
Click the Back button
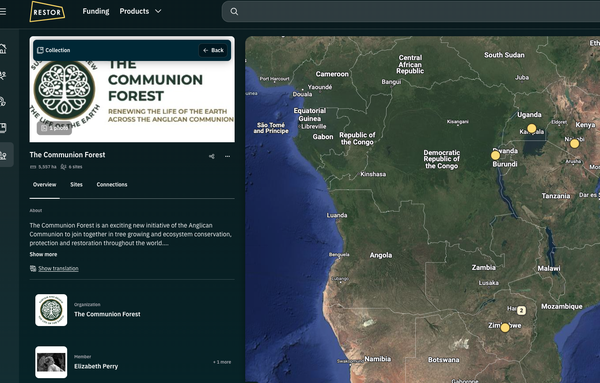point(213,50)
